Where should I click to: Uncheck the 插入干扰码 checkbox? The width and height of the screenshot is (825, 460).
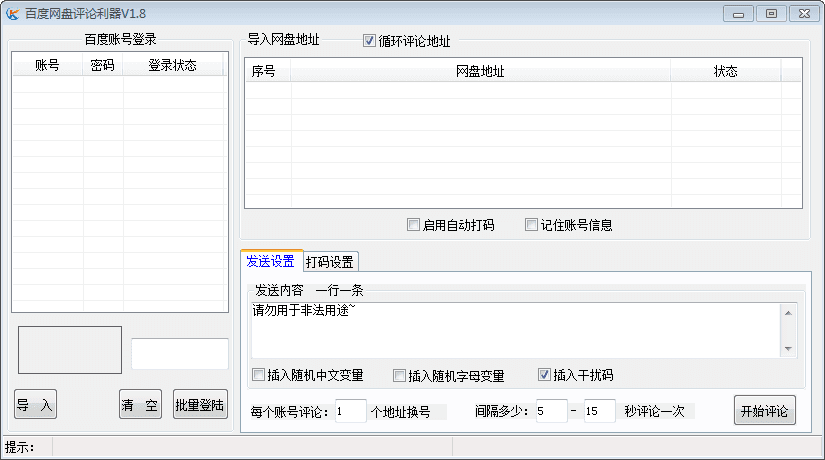tap(544, 375)
